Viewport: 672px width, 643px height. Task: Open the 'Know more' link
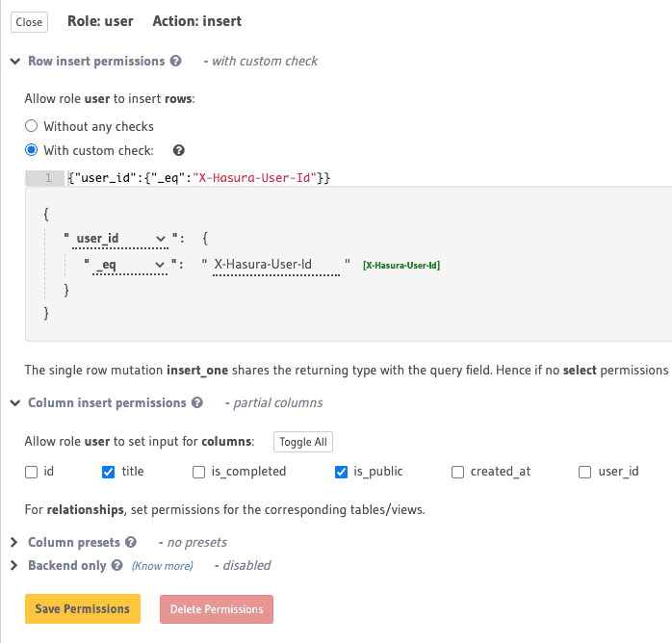162,566
